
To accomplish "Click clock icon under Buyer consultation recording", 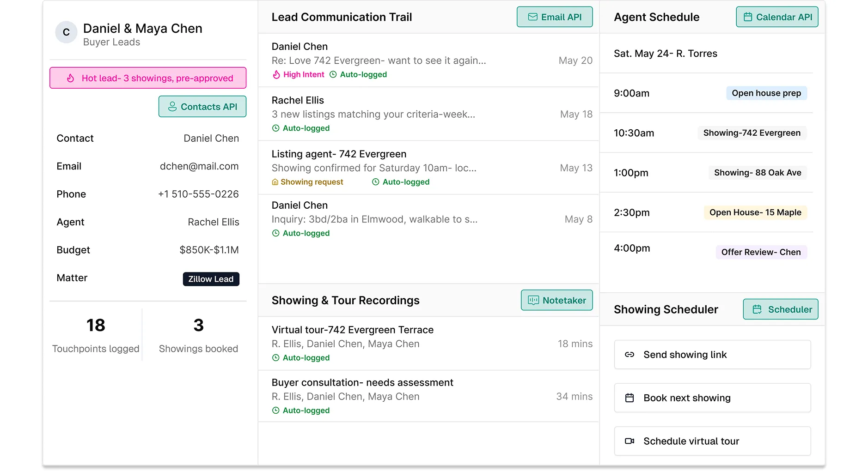I will (x=275, y=411).
